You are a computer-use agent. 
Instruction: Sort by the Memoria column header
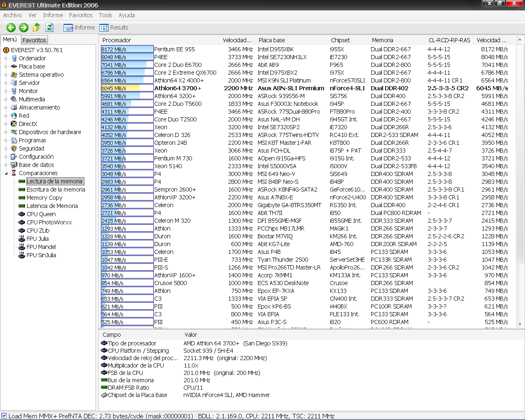click(397, 40)
